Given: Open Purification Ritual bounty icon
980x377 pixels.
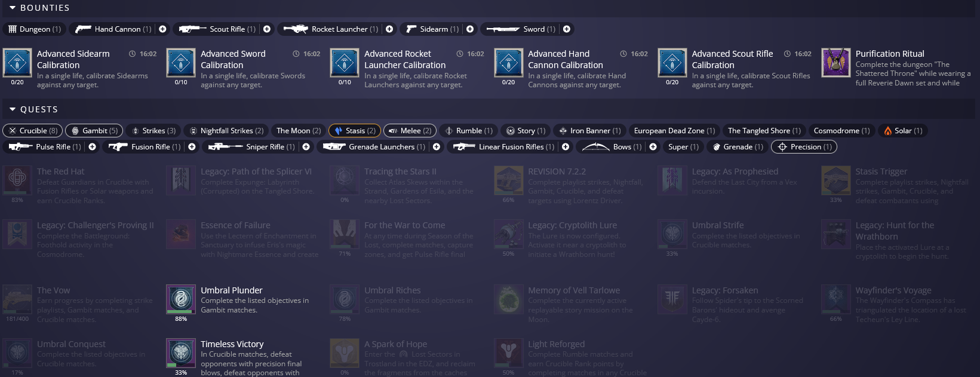Looking at the screenshot, I should coord(836,63).
